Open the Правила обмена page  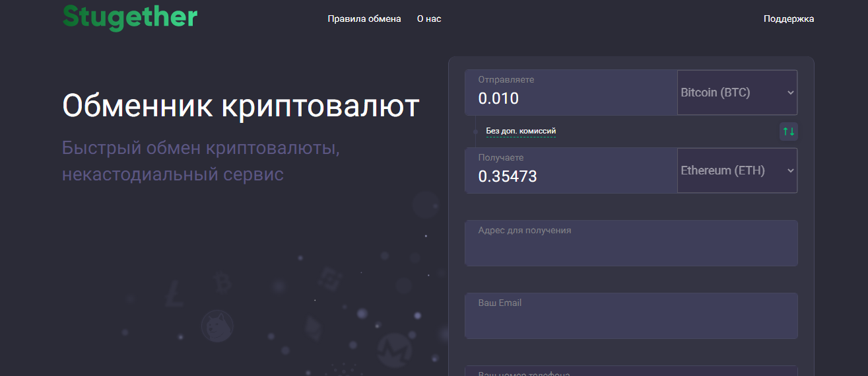pos(364,19)
